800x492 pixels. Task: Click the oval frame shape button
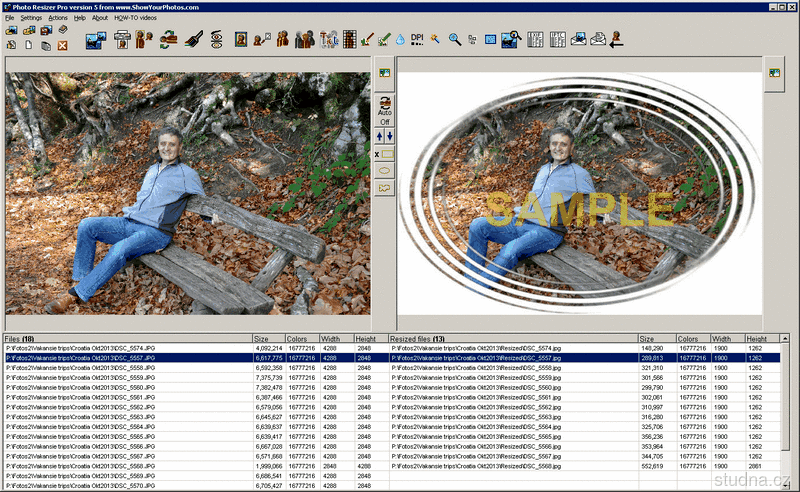(x=384, y=170)
